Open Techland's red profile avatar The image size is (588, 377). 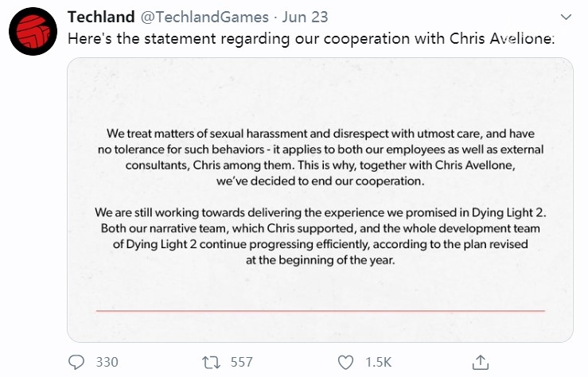click(x=31, y=33)
